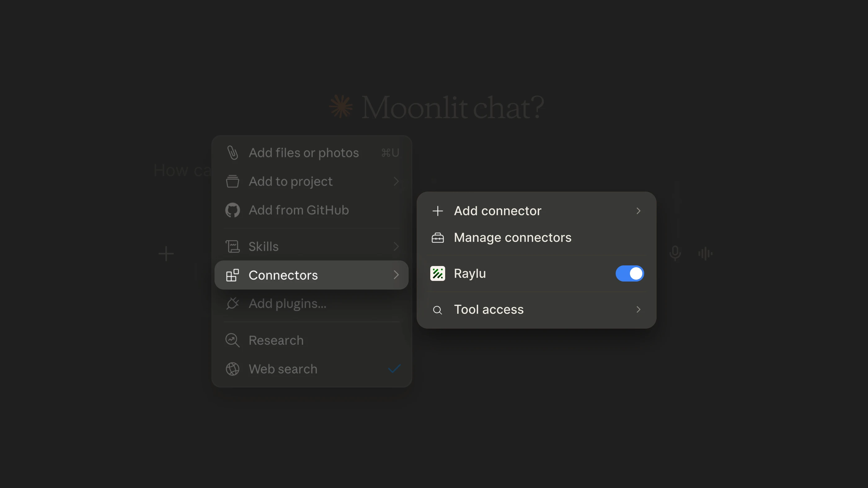Click the GitHub logo icon
The height and width of the screenshot is (488, 868).
(232, 210)
